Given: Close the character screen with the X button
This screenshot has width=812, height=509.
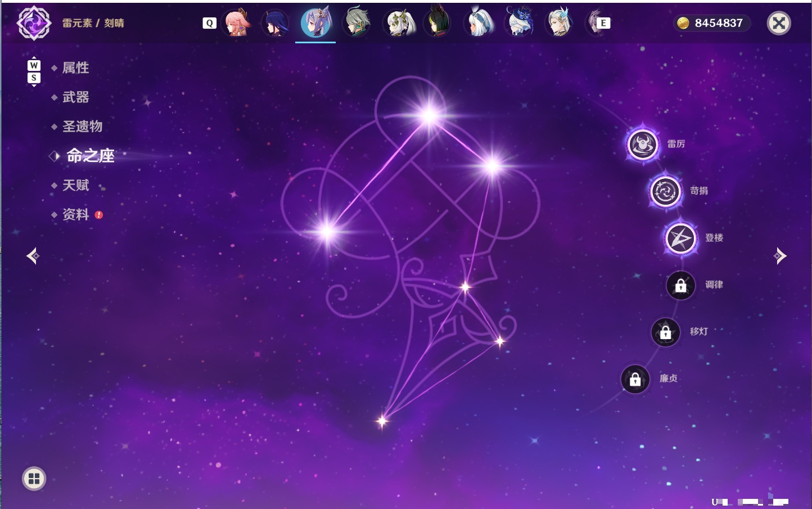Looking at the screenshot, I should [779, 23].
